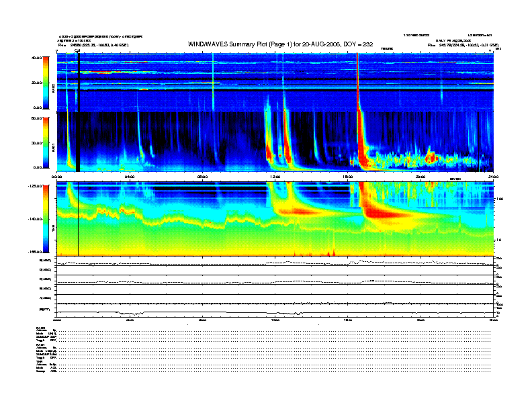The height and width of the screenshot is (411, 532).
Task: Click the 24:00 label below the RAD1 spectrogram
Action: [x=493, y=177]
